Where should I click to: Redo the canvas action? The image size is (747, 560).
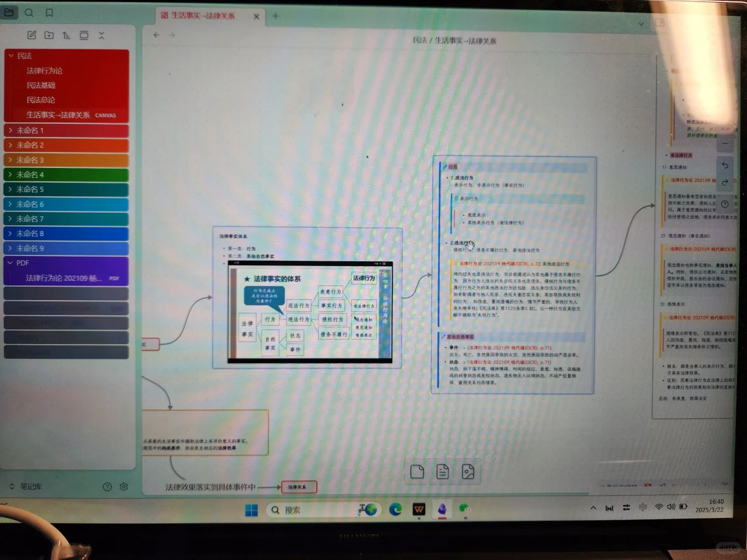(725, 182)
